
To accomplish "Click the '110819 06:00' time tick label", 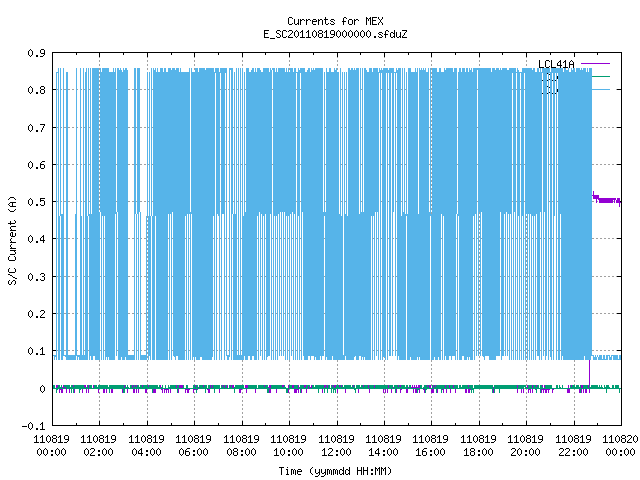I will [193, 446].
